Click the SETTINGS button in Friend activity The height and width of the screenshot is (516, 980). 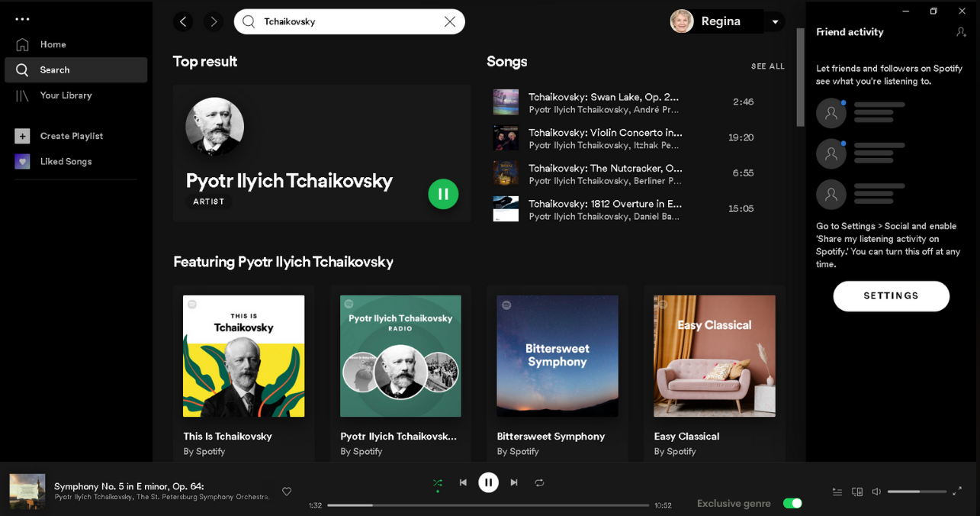pos(891,296)
